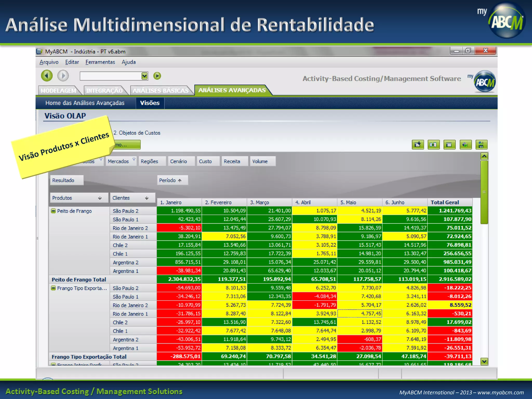This screenshot has width=532, height=399.
Task: Switch to the ANÁLISES BÁSICAS tab
Action: [161, 91]
